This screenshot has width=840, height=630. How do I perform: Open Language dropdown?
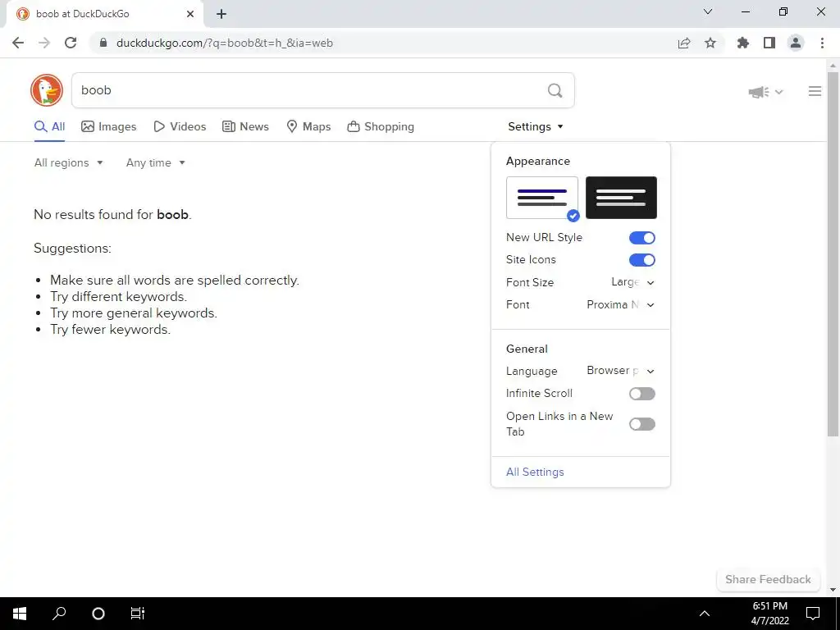click(x=621, y=371)
